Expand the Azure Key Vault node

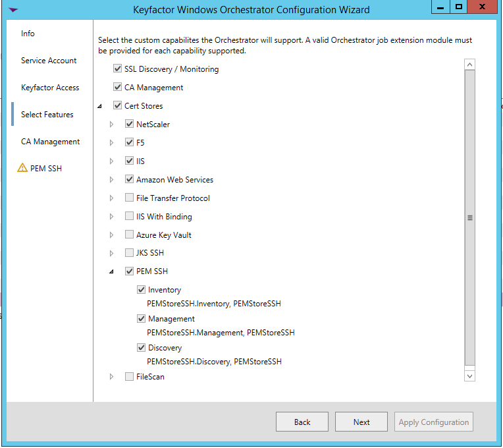pos(111,235)
